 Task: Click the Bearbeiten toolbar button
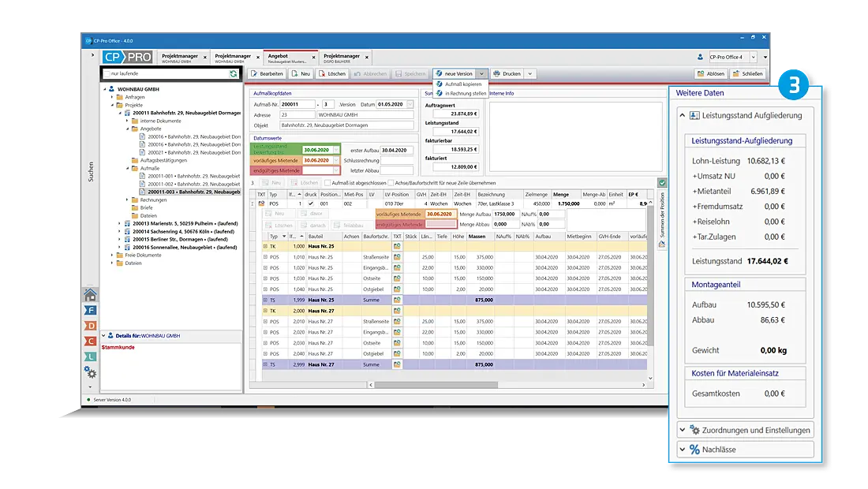[x=267, y=73]
